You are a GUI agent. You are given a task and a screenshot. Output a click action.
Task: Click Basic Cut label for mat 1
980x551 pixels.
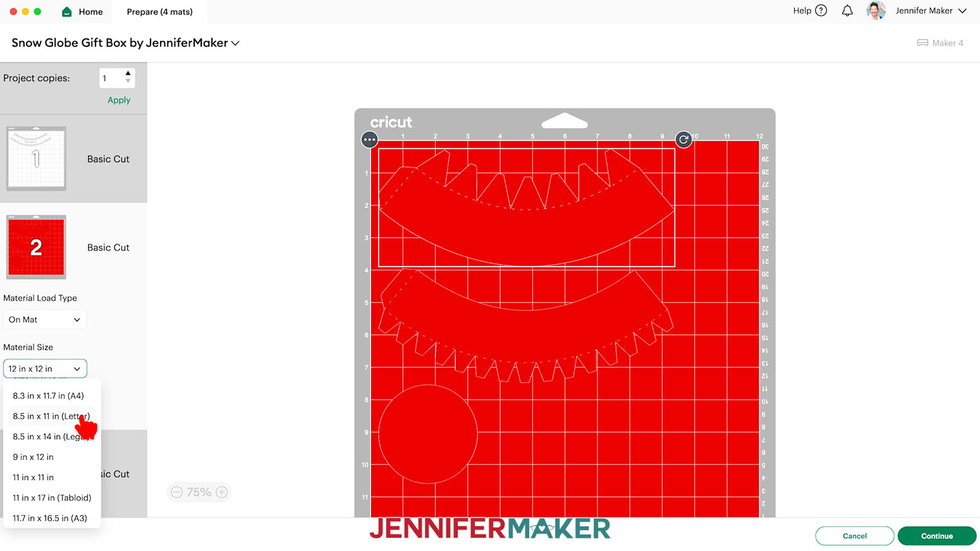pyautogui.click(x=108, y=159)
